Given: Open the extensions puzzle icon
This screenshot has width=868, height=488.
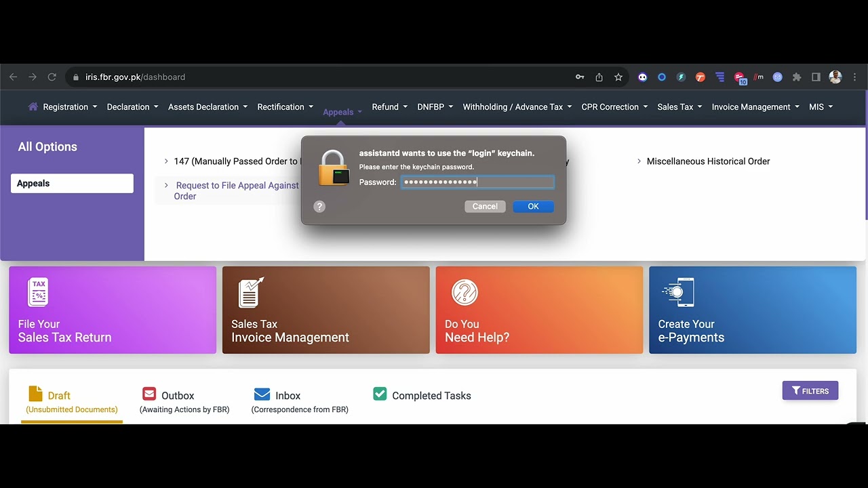Looking at the screenshot, I should (x=797, y=77).
